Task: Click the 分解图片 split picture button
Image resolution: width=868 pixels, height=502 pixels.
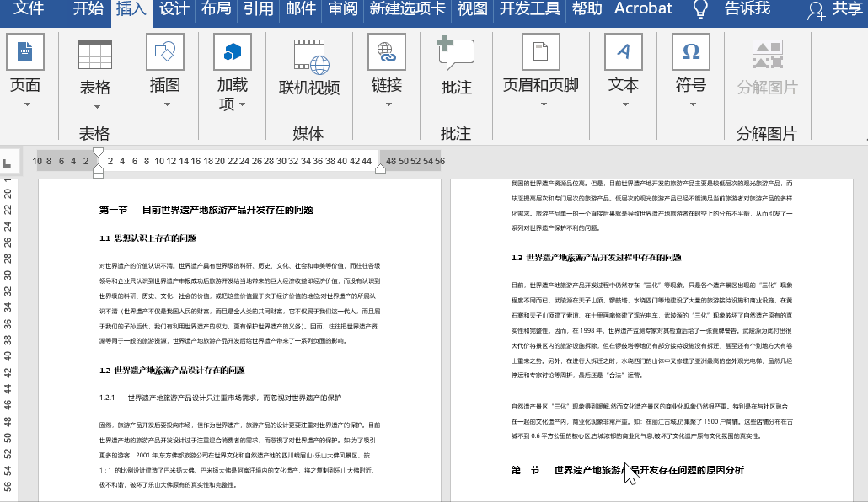Action: [x=767, y=67]
